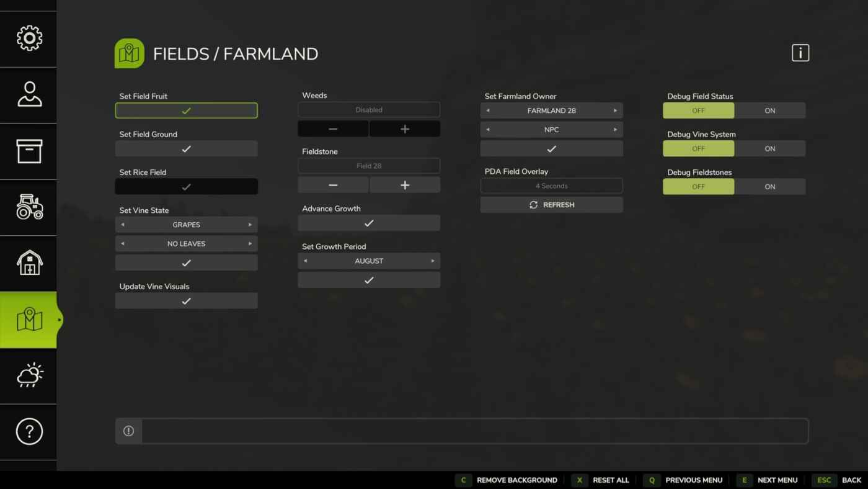Click the GRAPES value text
Viewport: 868px width, 489px height.
click(x=187, y=225)
